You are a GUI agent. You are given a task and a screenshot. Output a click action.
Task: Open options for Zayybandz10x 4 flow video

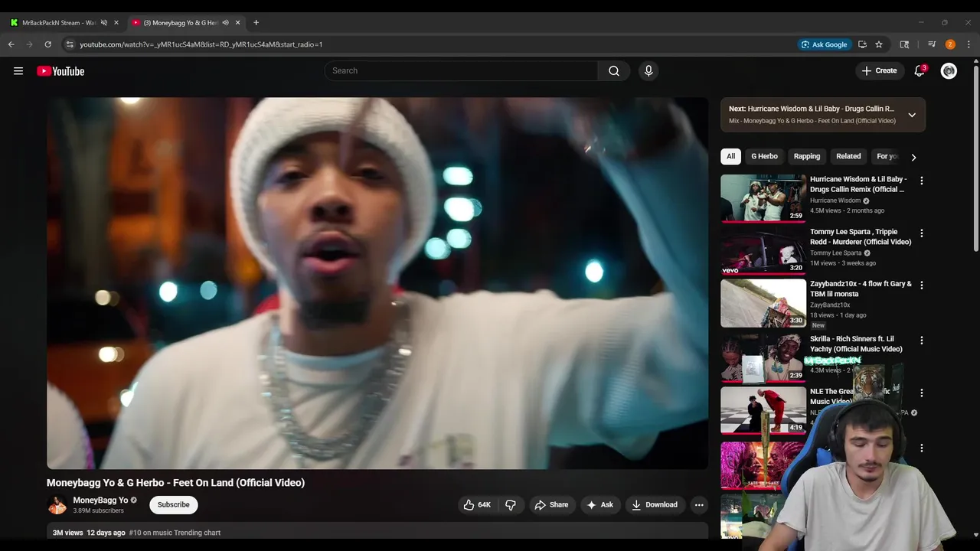pos(921,285)
